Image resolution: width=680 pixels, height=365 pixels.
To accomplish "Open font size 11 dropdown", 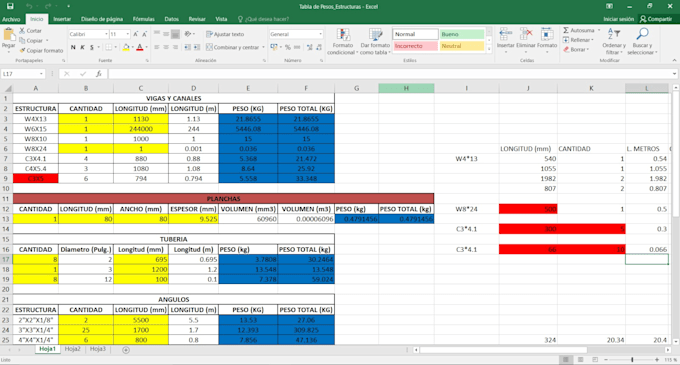I will (x=128, y=34).
